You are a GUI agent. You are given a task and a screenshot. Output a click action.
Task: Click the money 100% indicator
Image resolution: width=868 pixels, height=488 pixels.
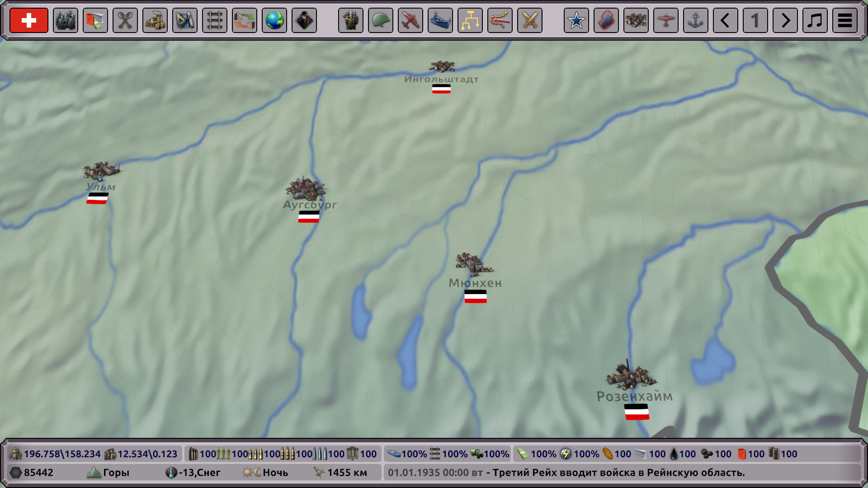[537, 454]
